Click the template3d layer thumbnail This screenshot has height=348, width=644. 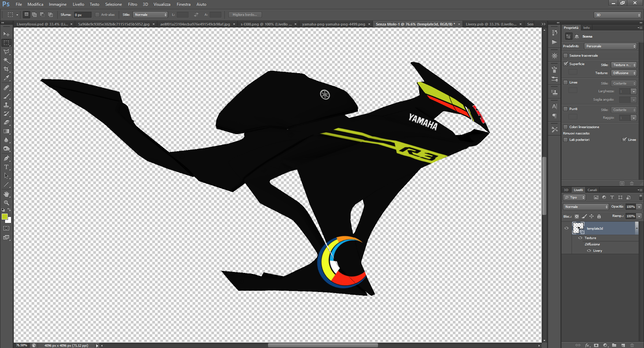point(578,228)
